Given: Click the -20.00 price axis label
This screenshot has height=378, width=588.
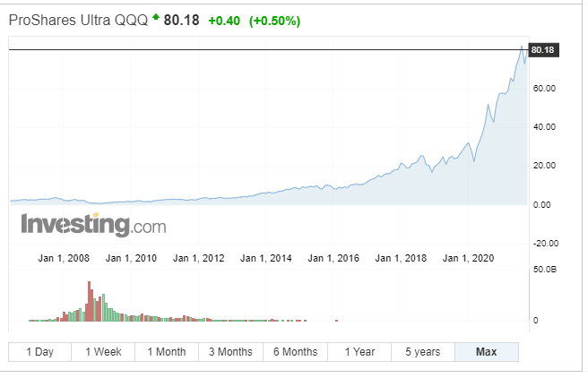Looking at the screenshot, I should coord(546,244).
